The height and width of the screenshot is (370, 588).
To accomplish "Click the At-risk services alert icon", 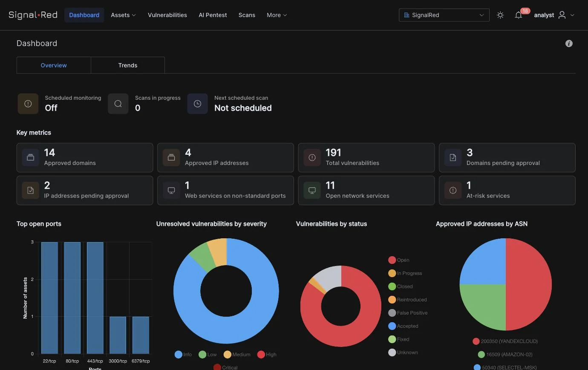I will point(453,190).
